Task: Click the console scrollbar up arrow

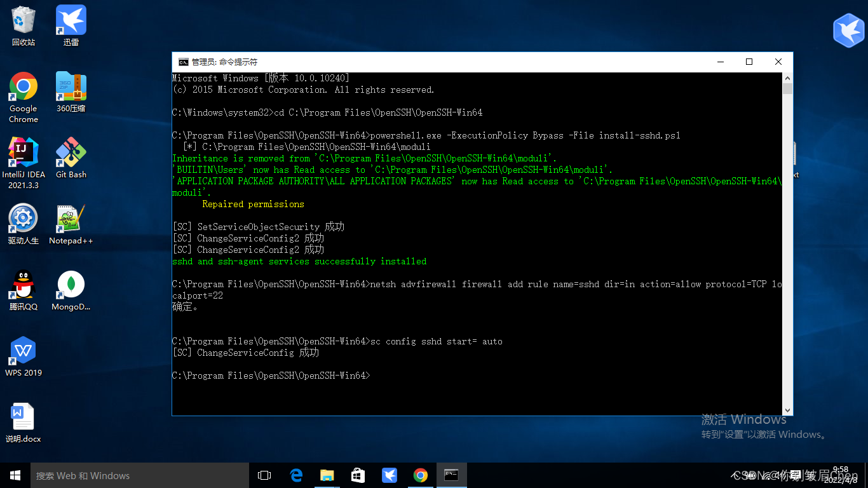Action: coord(787,78)
